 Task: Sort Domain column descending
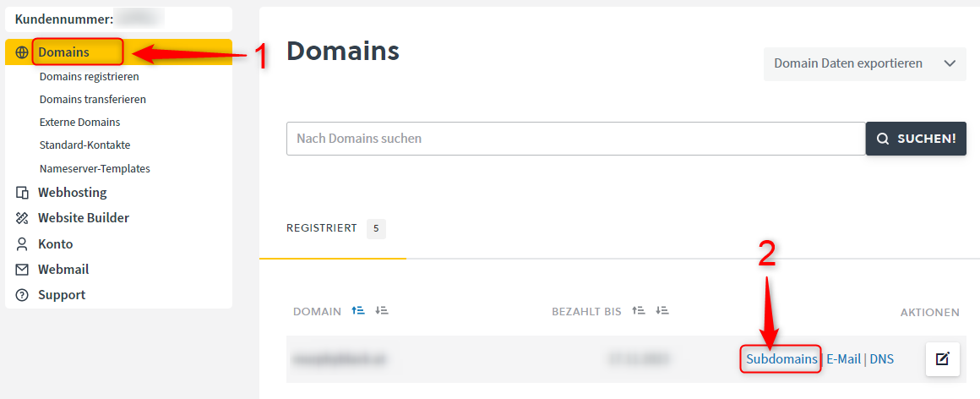(x=382, y=311)
